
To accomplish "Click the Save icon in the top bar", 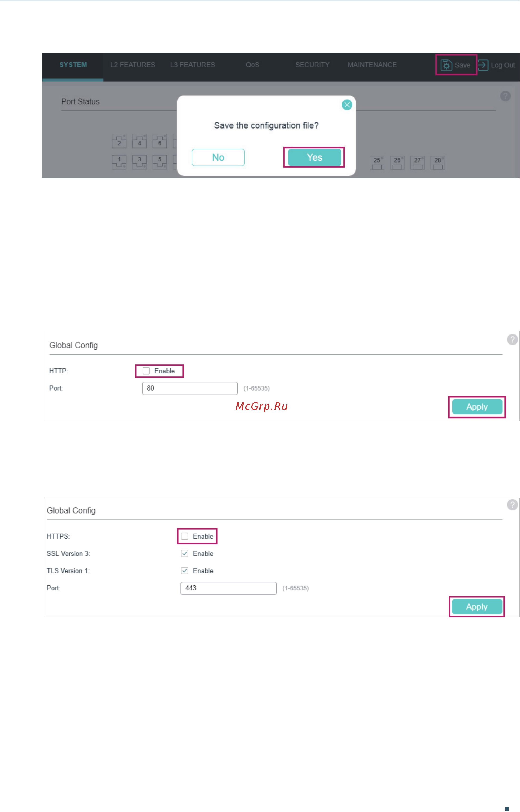I will (x=446, y=65).
